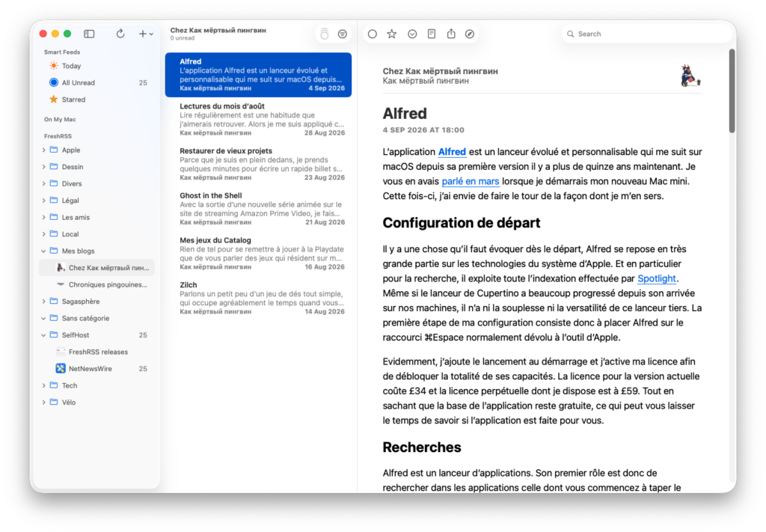Click the On My Mac account header
Screen dimensions: 766x532
(60, 119)
